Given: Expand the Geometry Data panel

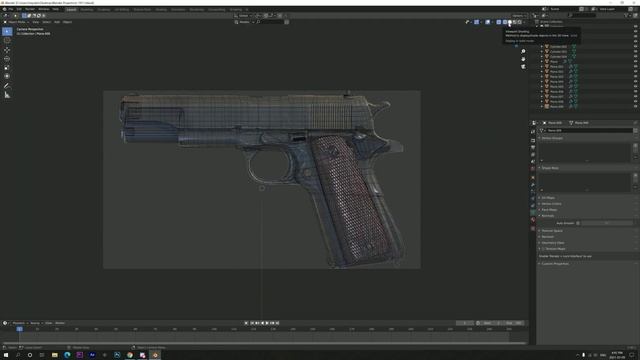Looking at the screenshot, I should click(x=552, y=242).
